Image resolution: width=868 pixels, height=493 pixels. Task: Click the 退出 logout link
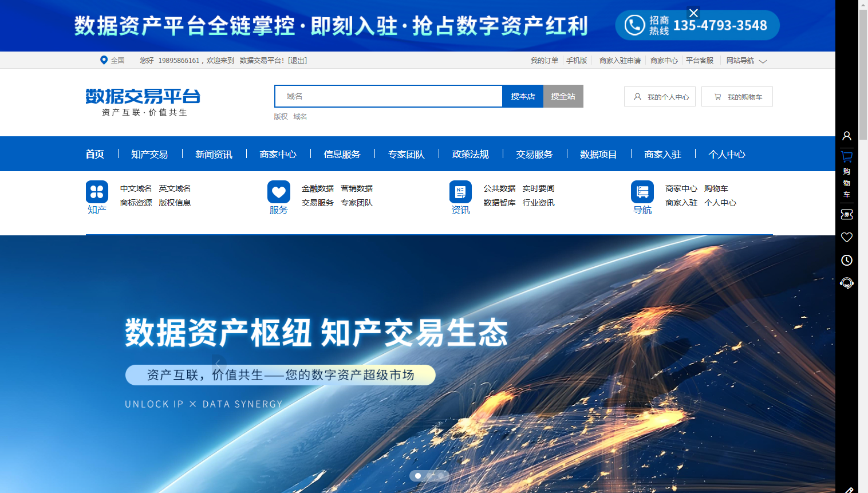pyautogui.click(x=297, y=61)
